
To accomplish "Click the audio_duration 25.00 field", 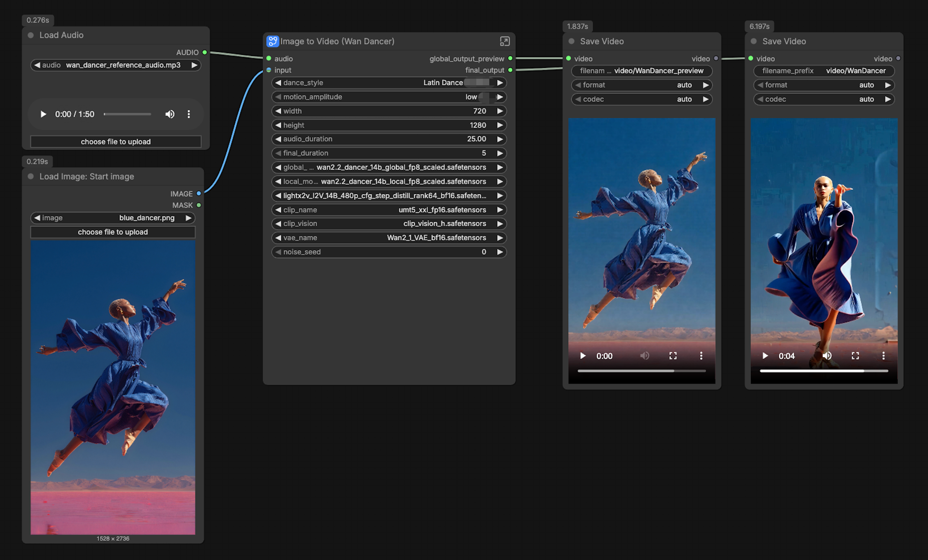I will (x=389, y=139).
